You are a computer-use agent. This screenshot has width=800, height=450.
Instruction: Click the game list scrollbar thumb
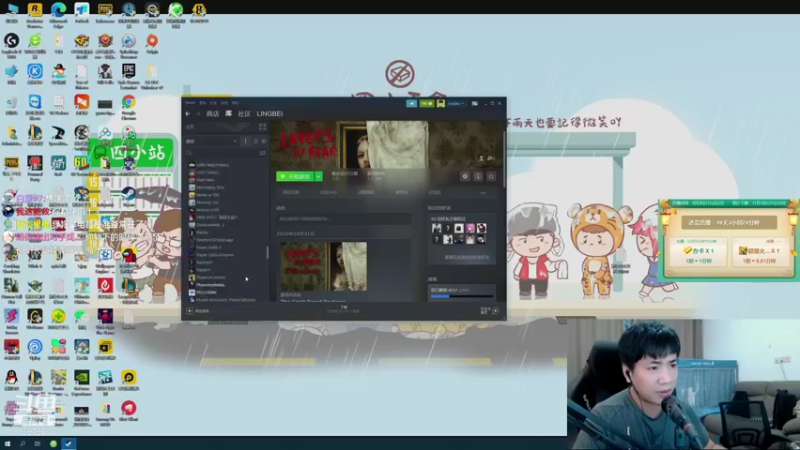[x=267, y=253]
